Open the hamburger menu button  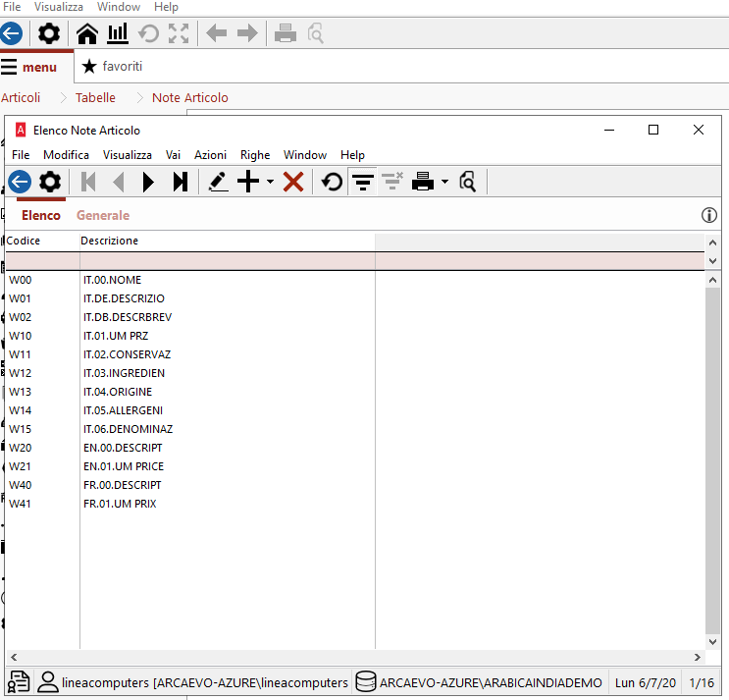click(29, 67)
